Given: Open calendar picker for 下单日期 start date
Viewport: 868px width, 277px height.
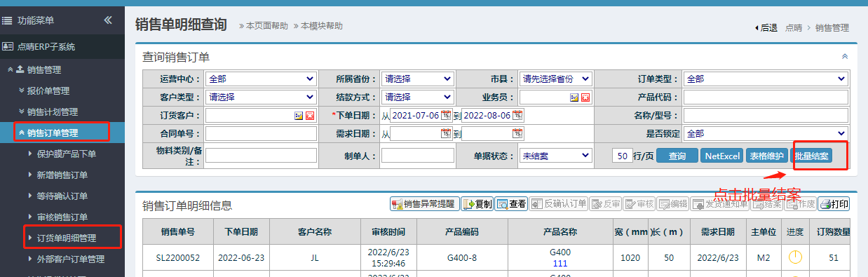Looking at the screenshot, I should [445, 116].
